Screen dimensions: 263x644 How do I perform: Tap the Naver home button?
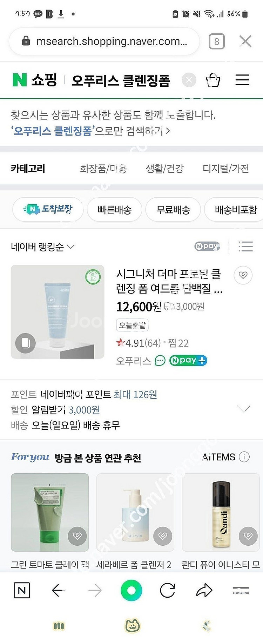21,590
